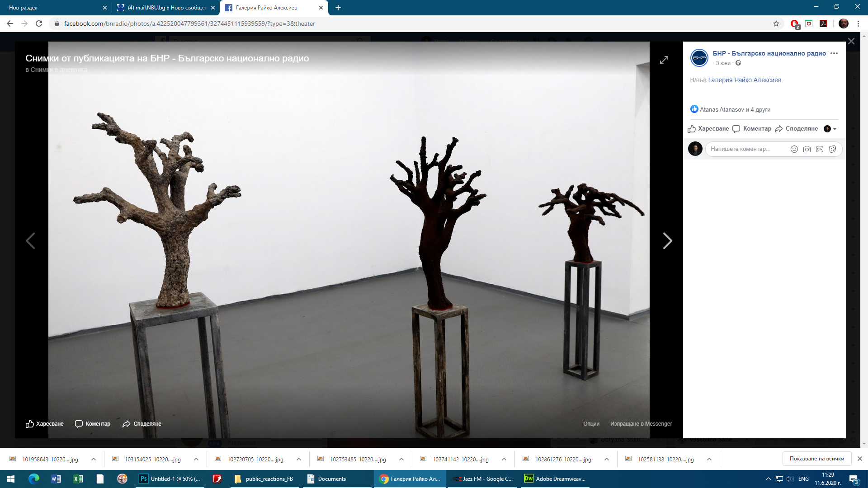868x488 pixels.
Task: Open the 3 юни post date link
Action: 723,63
